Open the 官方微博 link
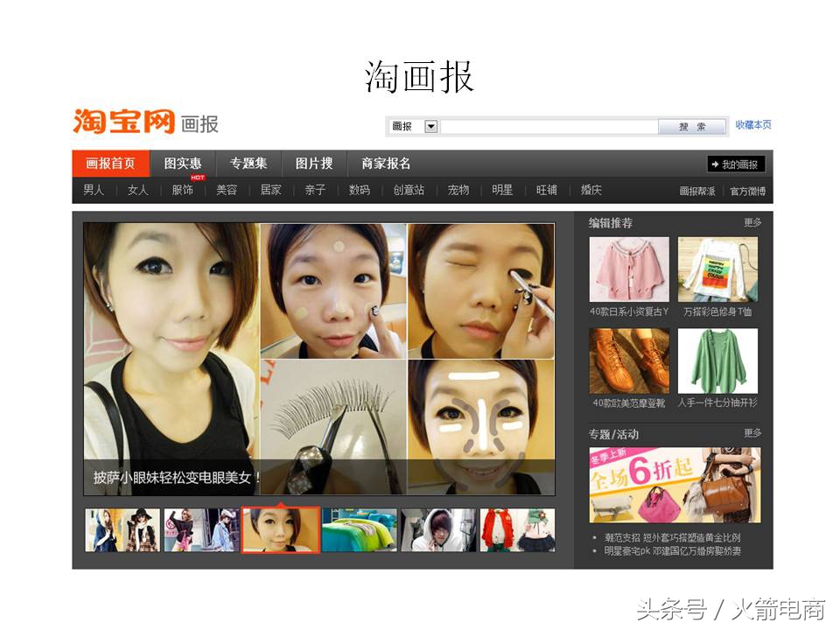The image size is (840, 630). coord(748,192)
